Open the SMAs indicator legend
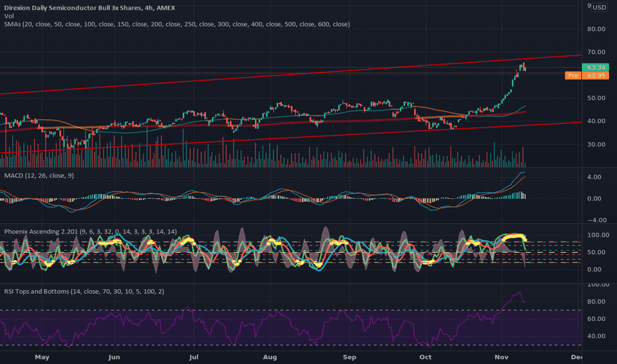Viewport: 617px width, 364px height. click(x=177, y=24)
